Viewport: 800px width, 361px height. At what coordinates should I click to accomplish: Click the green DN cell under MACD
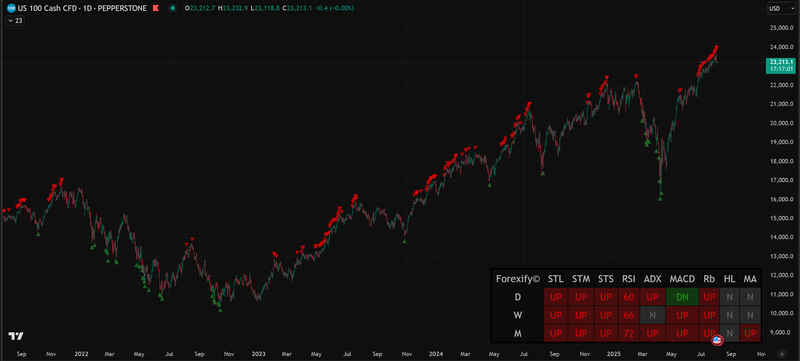pyautogui.click(x=682, y=297)
